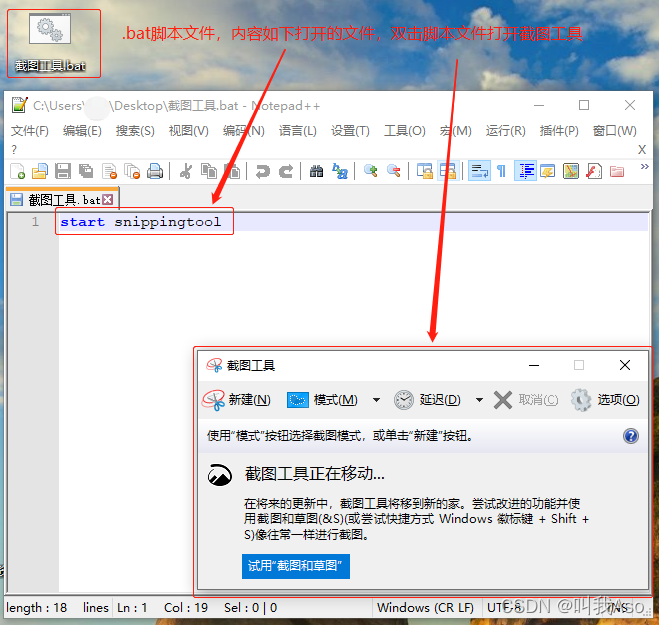This screenshot has height=625, width=659.
Task: Open the 编辑(E) menu
Action: tap(82, 131)
